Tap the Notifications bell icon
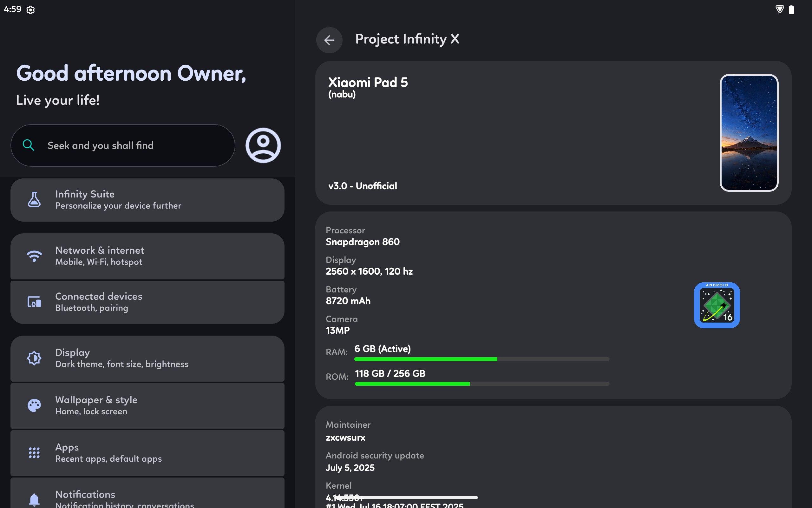The width and height of the screenshot is (812, 508). coord(34,500)
